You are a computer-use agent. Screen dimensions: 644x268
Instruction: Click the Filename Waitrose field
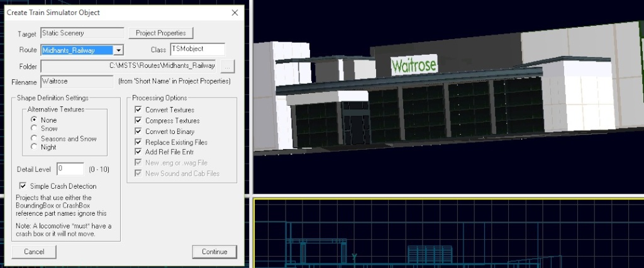tap(77, 81)
